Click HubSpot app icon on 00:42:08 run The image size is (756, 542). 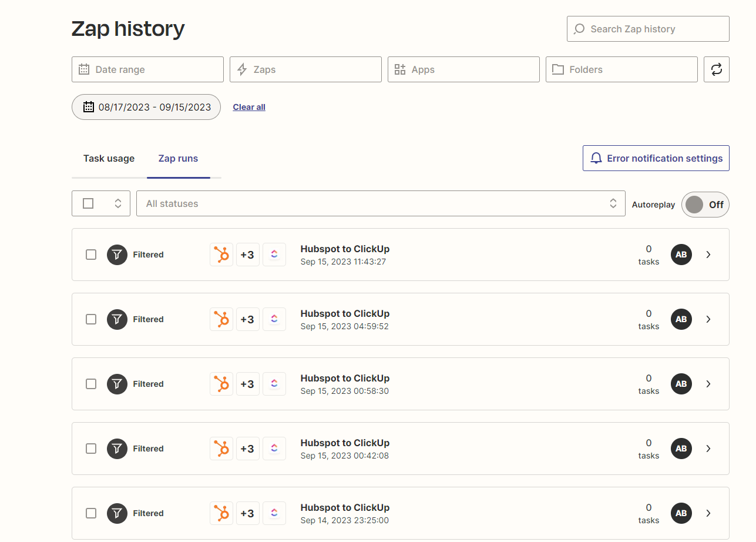[221, 449]
